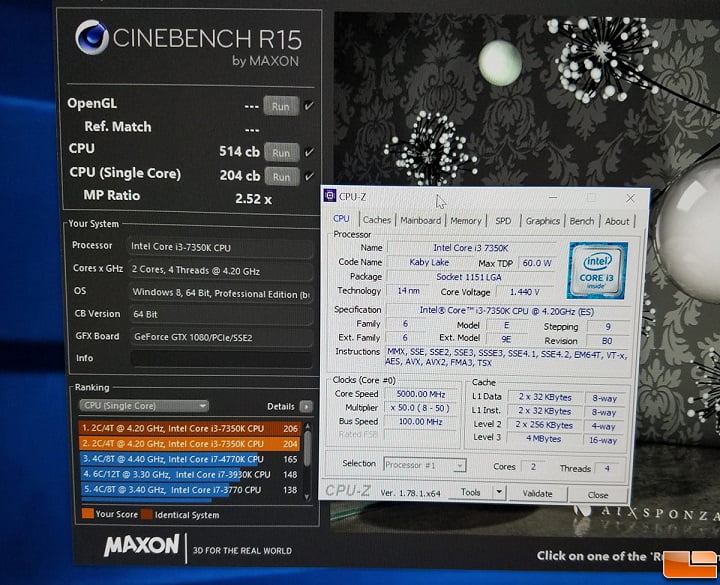Image resolution: width=720 pixels, height=585 pixels.
Task: Open ranking Details arrow button
Action: (305, 406)
